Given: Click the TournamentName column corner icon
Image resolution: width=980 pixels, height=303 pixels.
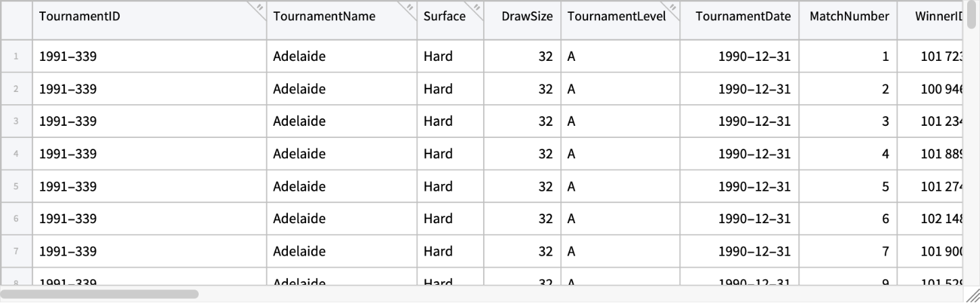Looking at the screenshot, I should coord(410,7).
